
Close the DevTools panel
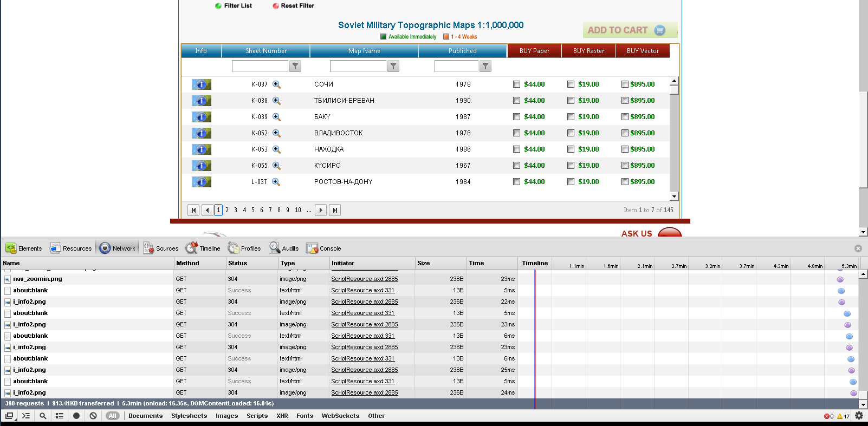[x=858, y=248]
